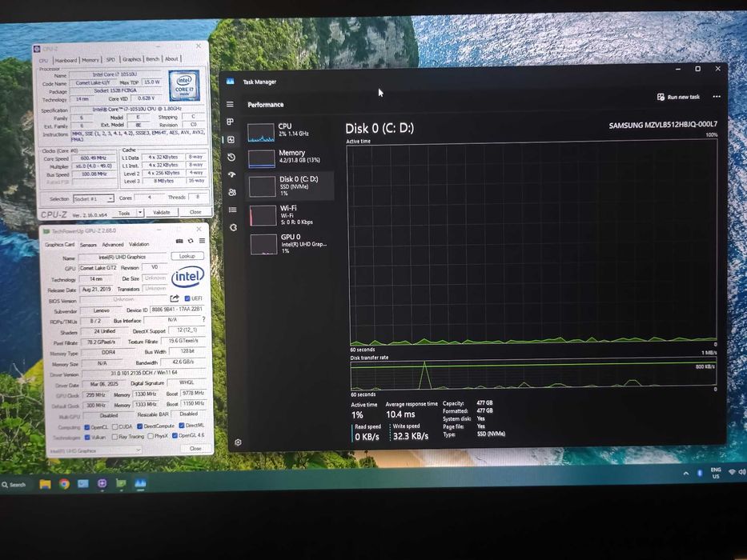Click the Close button in CPU-Z footer
This screenshot has width=747, height=560.
[x=195, y=212]
